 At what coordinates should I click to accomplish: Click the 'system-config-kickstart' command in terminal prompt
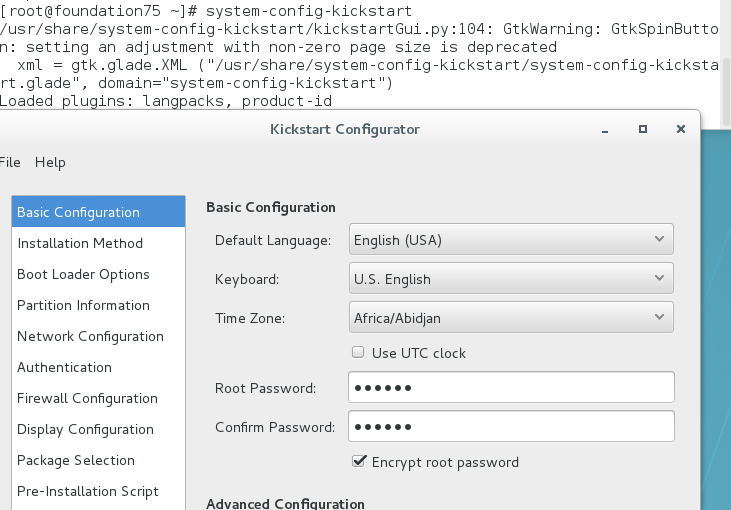[x=309, y=11]
